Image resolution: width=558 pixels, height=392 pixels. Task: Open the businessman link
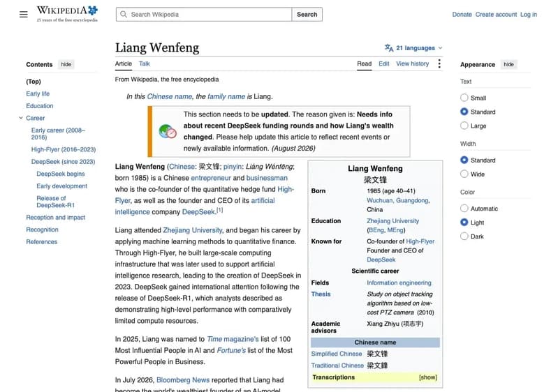click(267, 178)
